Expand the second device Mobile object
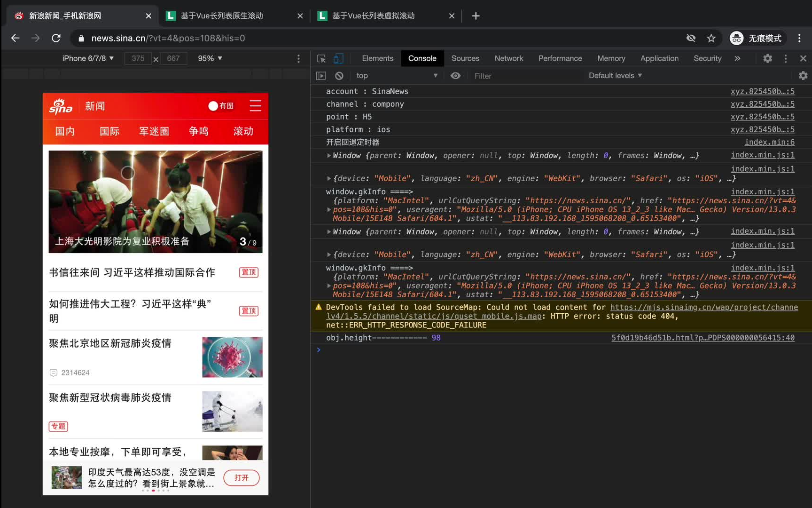 point(329,255)
